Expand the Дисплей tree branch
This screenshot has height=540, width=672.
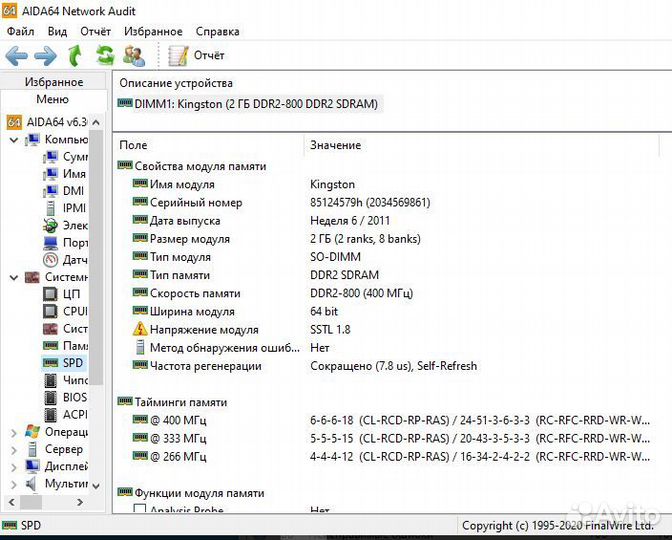tap(14, 467)
